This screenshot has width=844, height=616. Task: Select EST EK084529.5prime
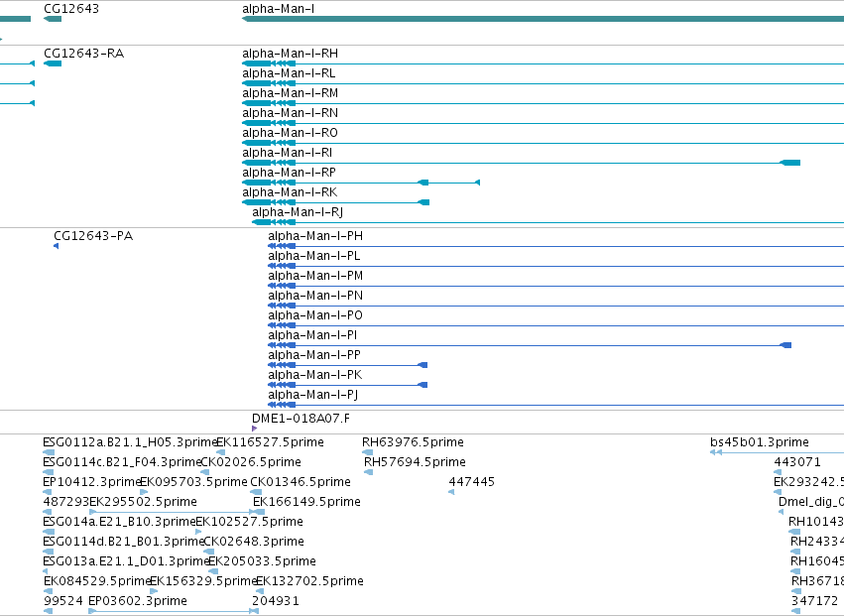[96, 581]
